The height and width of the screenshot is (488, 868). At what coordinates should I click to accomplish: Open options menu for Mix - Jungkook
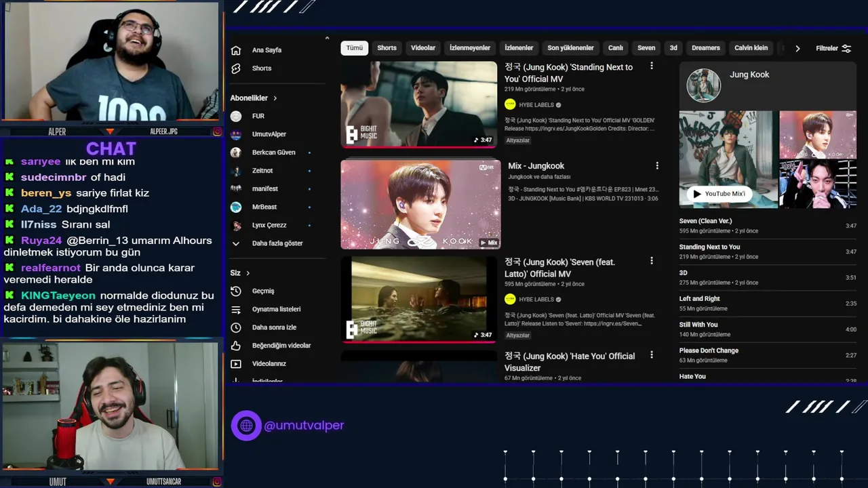656,165
